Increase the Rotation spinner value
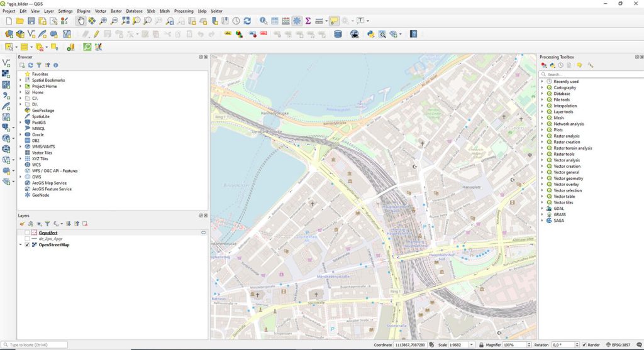This screenshot has width=644, height=350. click(x=577, y=343)
